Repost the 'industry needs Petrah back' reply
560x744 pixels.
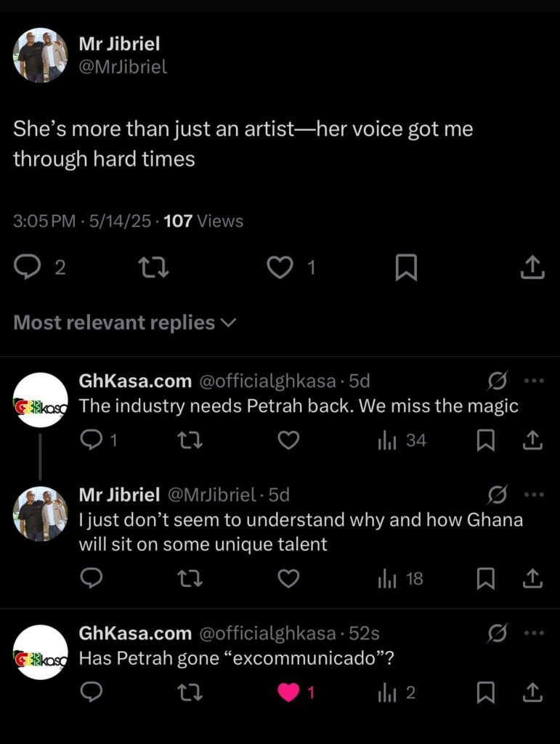coord(190,440)
